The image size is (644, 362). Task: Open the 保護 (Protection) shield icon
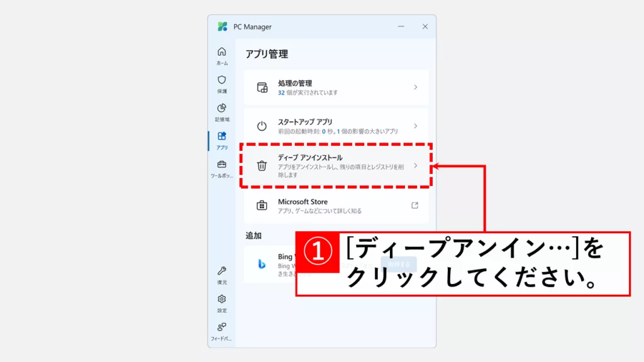coord(222,80)
